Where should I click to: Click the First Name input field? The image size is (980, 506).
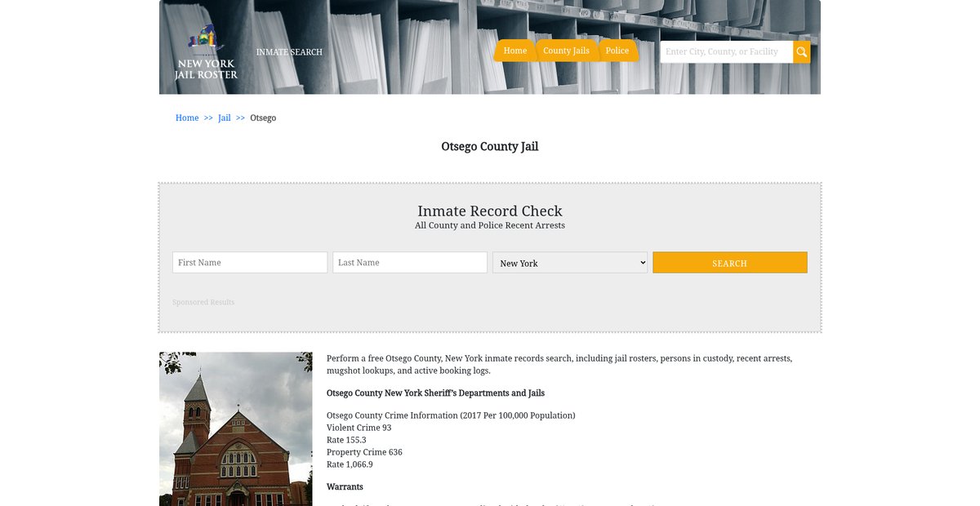pos(250,263)
